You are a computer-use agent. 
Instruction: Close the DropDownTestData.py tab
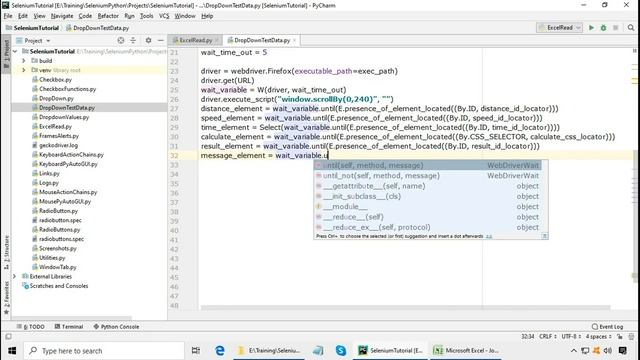[294, 40]
